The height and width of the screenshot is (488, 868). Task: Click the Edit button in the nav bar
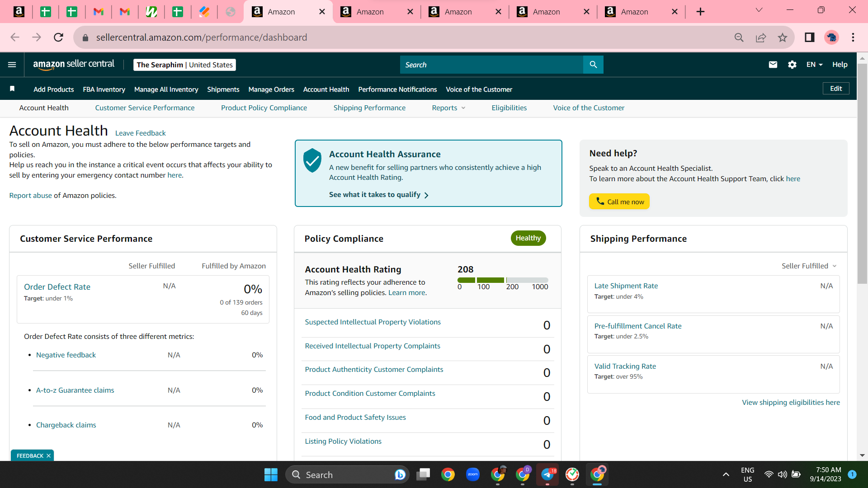point(836,89)
